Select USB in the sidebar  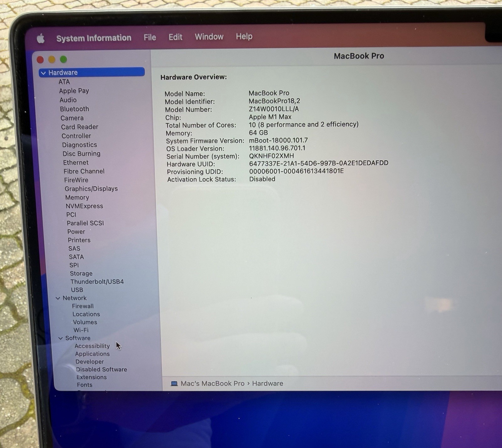tap(77, 290)
